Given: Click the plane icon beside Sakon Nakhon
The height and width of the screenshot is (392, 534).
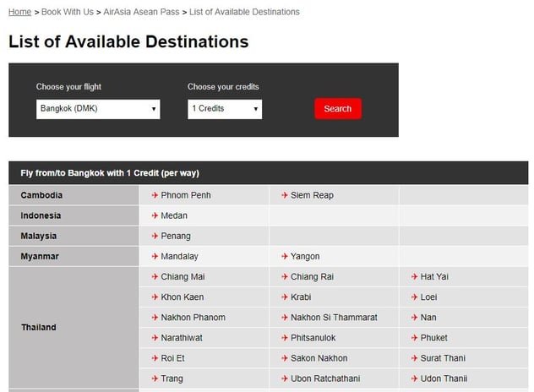Looking at the screenshot, I should (285, 358).
